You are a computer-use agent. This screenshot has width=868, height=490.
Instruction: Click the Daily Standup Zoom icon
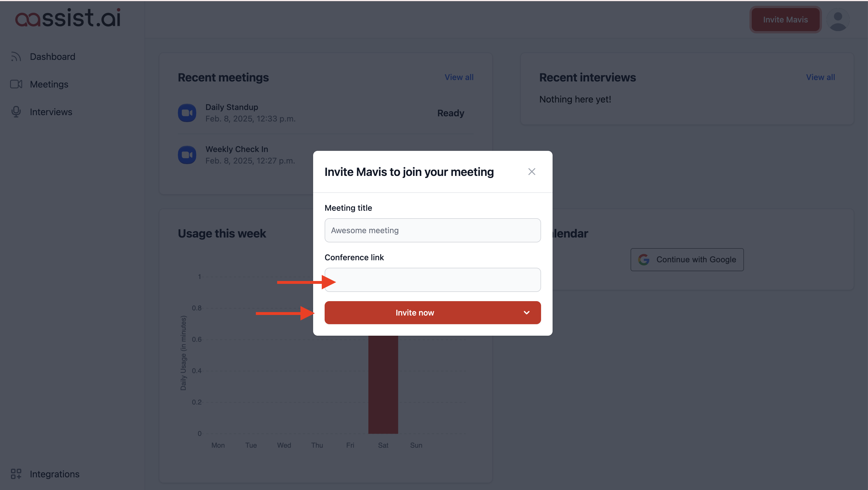187,113
